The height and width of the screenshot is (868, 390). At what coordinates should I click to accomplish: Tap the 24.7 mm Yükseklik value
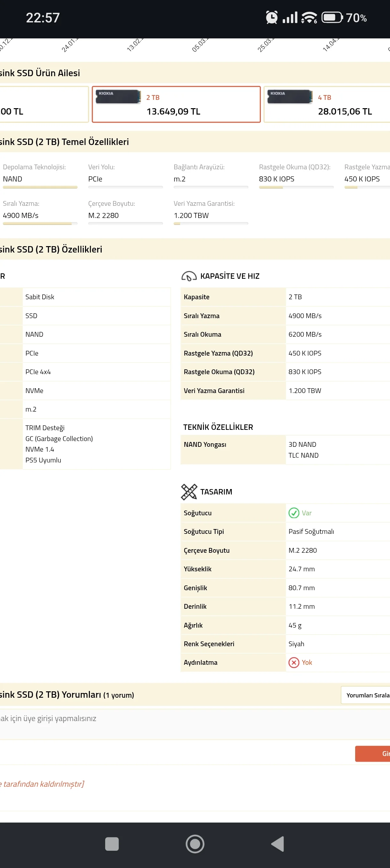[x=301, y=569]
